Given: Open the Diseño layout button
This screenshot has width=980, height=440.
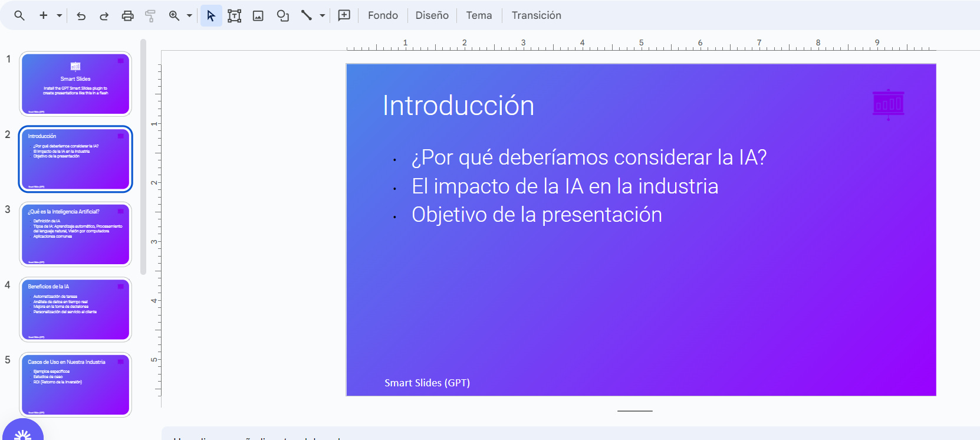Looking at the screenshot, I should [x=432, y=15].
